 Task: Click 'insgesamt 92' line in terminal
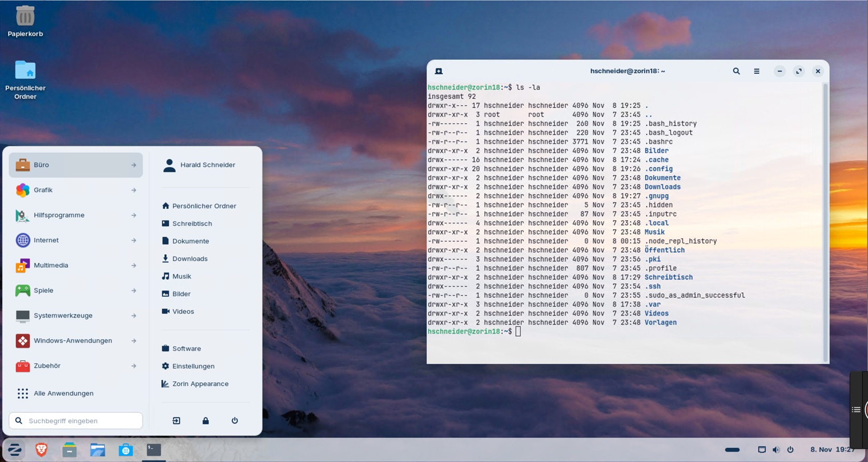tap(452, 97)
